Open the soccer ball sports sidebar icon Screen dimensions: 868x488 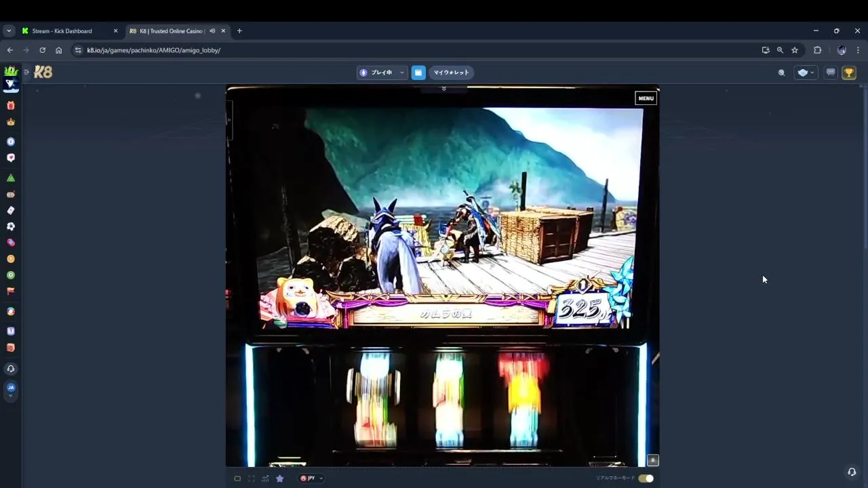click(x=11, y=226)
